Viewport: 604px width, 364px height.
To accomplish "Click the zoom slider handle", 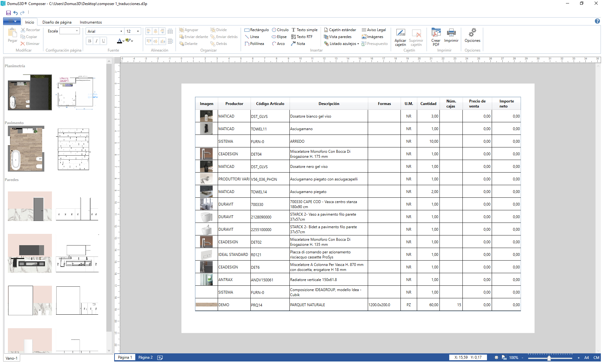I will click(x=549, y=358).
